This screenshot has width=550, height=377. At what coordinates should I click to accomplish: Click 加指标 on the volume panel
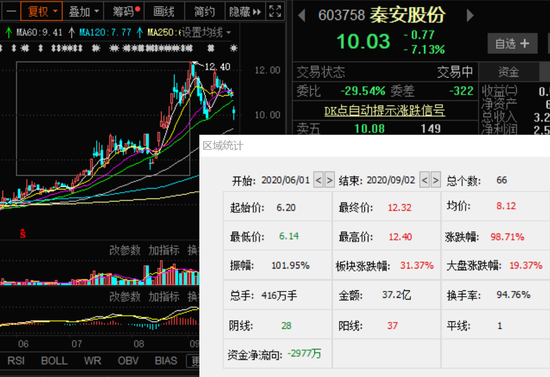coord(164,250)
